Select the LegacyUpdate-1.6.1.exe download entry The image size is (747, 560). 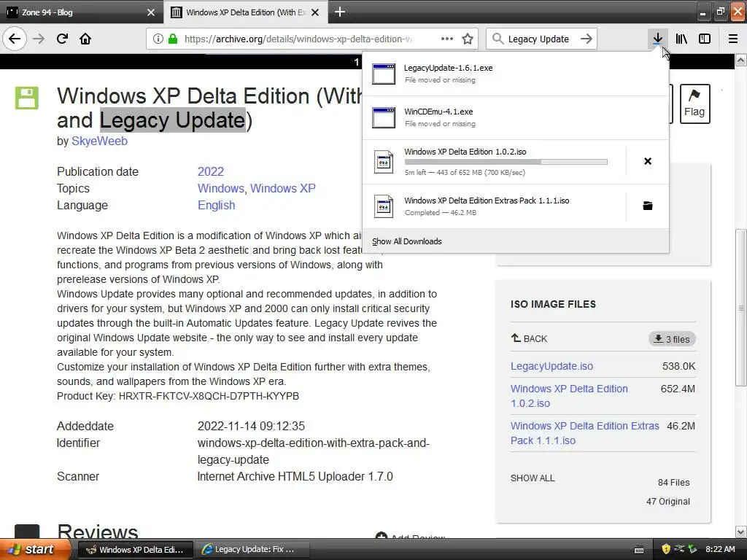point(516,74)
